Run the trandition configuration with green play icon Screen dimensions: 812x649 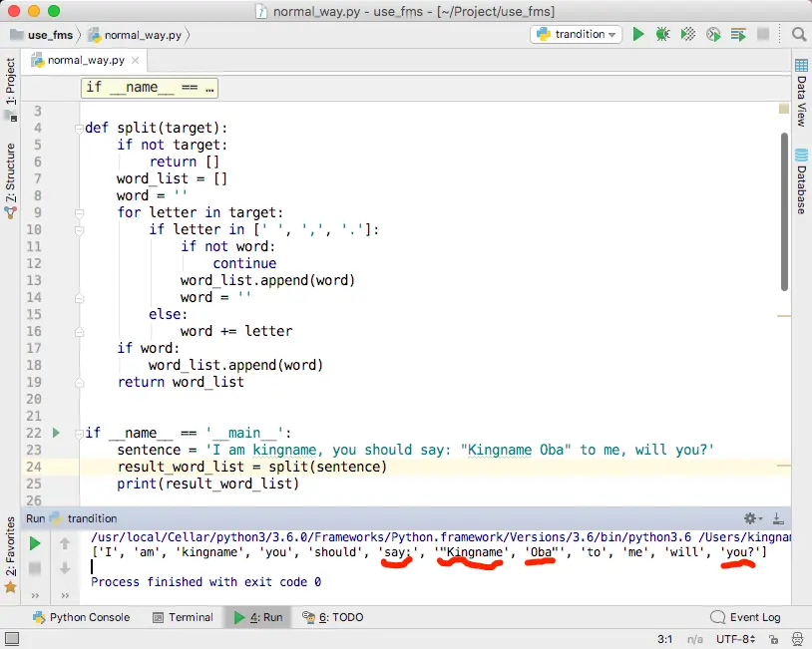click(x=638, y=35)
